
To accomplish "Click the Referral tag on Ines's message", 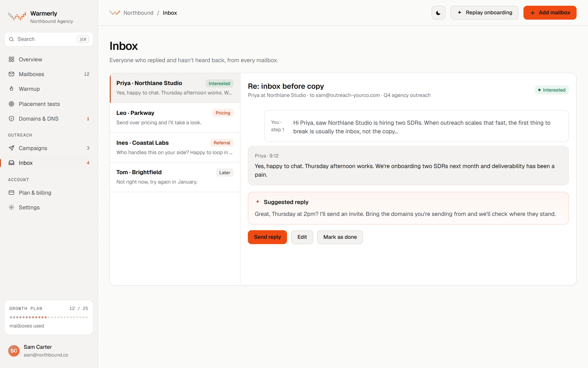I will pos(222,143).
